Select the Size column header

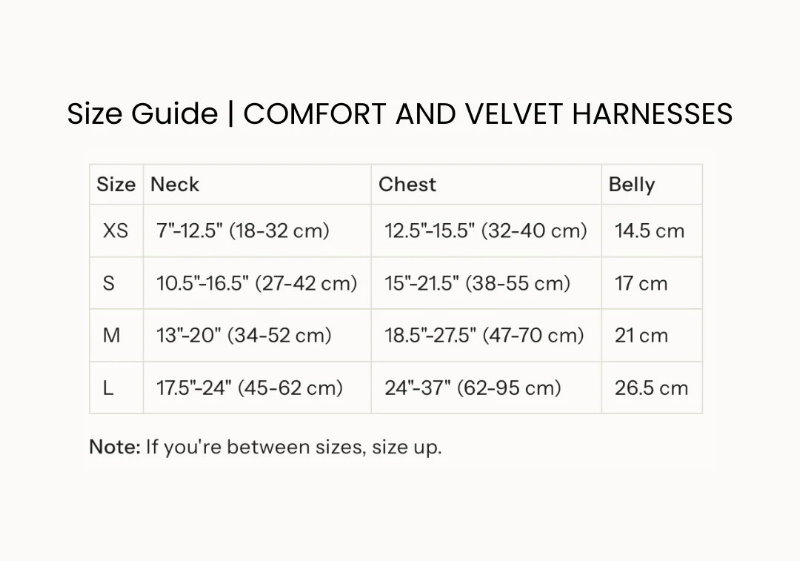click(116, 184)
